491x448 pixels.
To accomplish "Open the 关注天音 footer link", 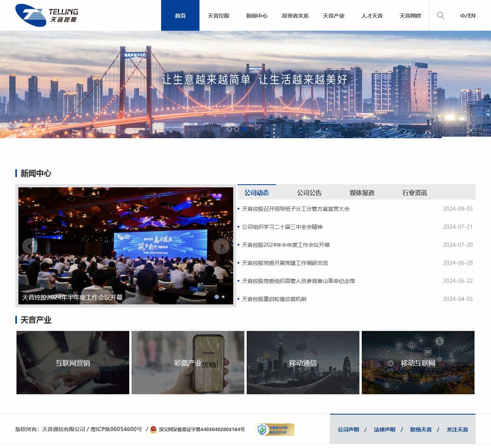I will pyautogui.click(x=457, y=430).
